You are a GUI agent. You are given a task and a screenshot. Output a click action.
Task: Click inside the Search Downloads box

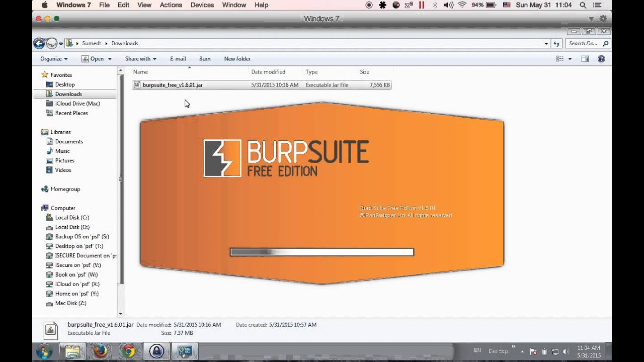[584, 44]
